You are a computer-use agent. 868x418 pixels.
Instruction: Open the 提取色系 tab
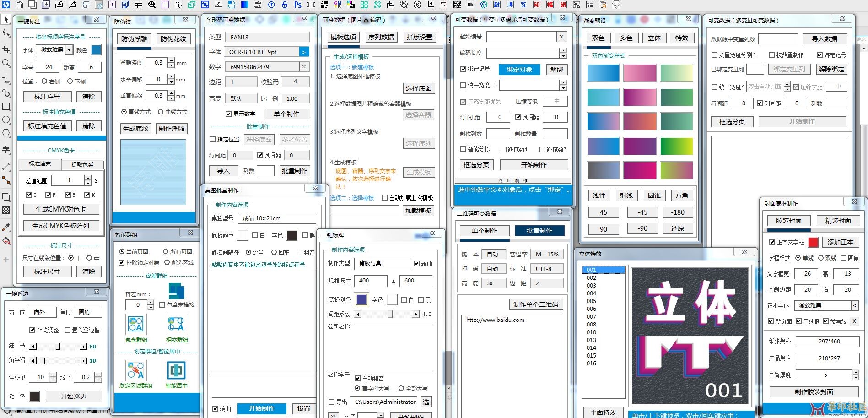(x=82, y=164)
